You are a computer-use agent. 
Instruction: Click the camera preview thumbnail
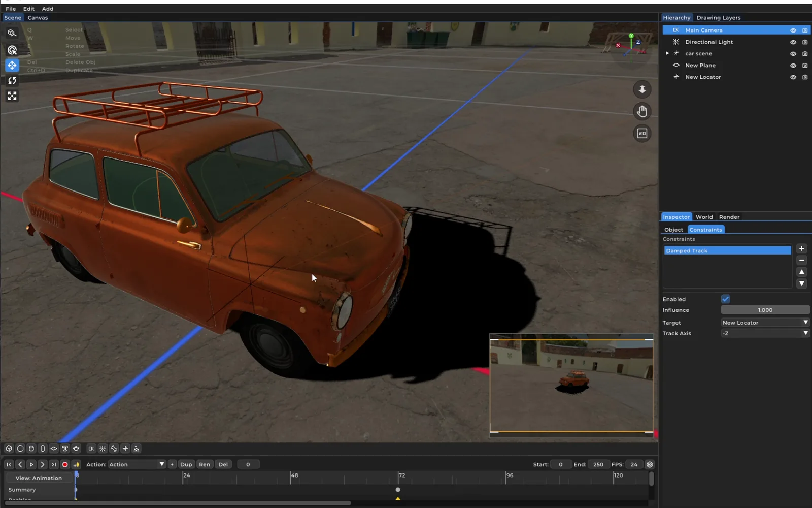[571, 386]
